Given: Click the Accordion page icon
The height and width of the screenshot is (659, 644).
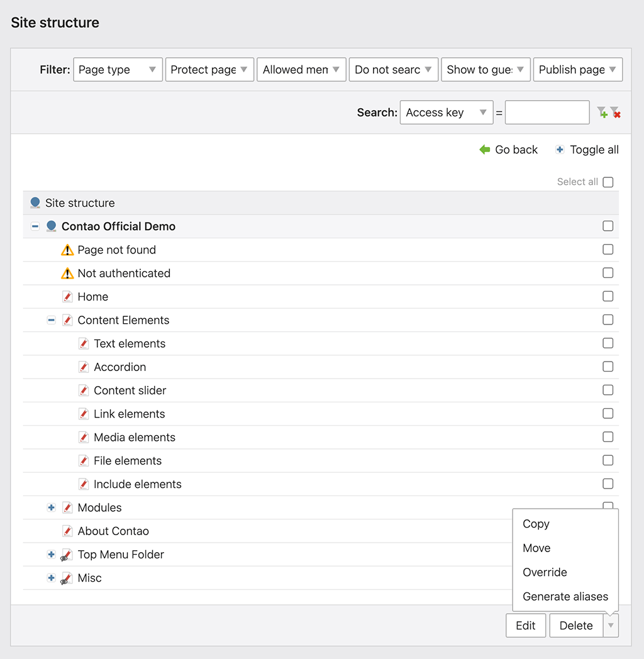Looking at the screenshot, I should pos(84,367).
